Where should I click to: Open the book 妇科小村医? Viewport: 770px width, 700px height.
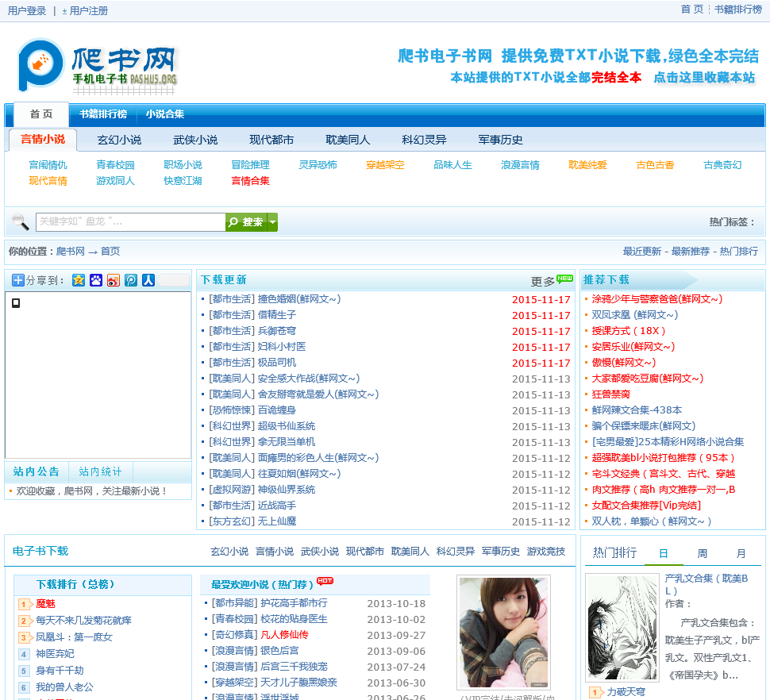tap(281, 347)
